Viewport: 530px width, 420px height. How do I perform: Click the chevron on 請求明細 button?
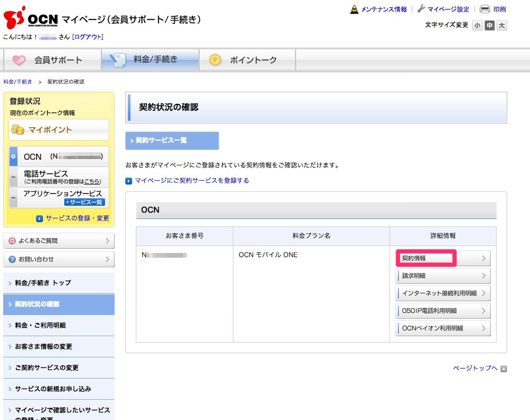(484, 276)
